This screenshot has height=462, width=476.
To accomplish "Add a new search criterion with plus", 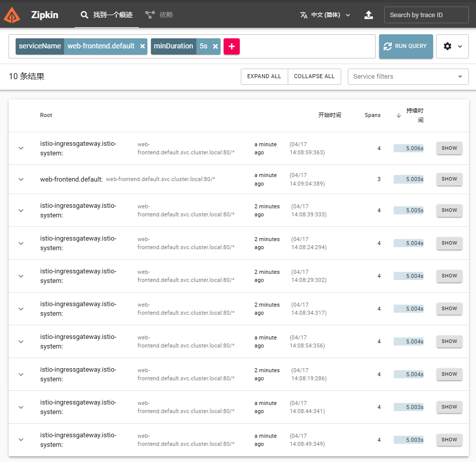I will click(x=232, y=46).
